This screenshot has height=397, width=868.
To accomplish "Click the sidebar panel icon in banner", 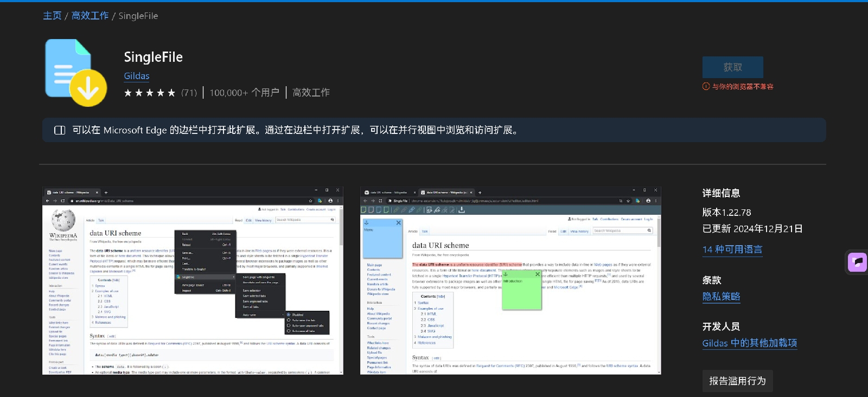I will [60, 130].
